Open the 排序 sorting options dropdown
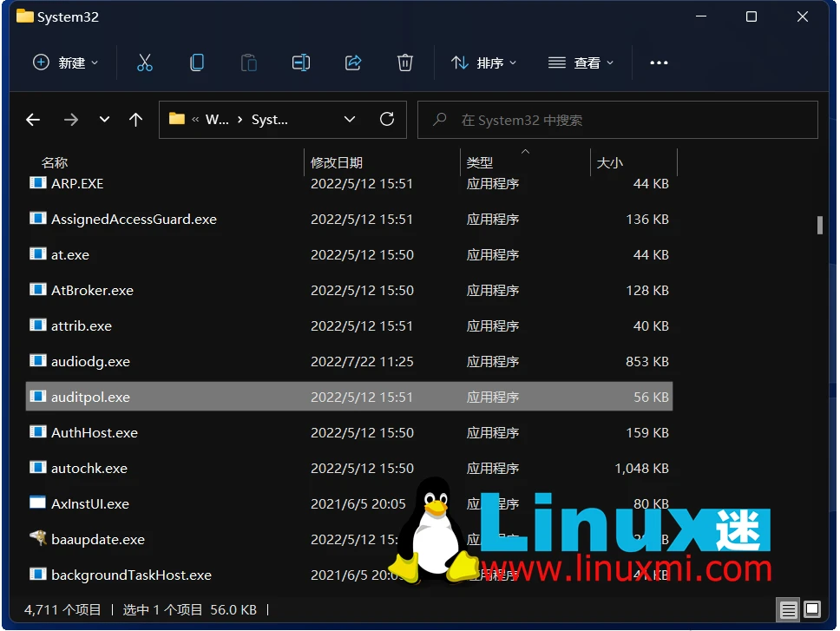 tap(484, 62)
